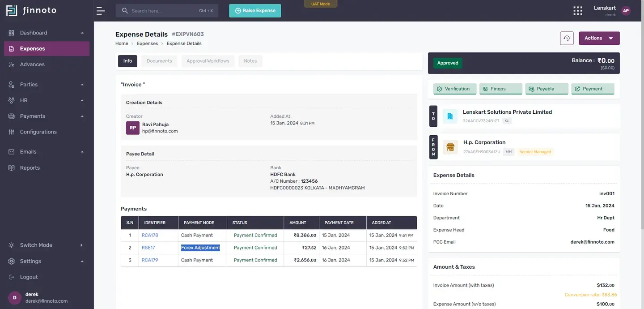
Task: Open the apps grid icon
Action: pos(578,11)
